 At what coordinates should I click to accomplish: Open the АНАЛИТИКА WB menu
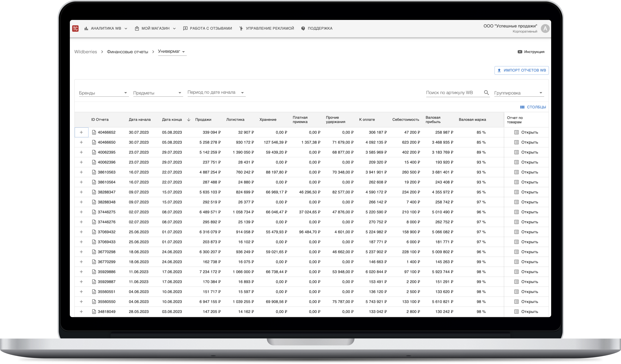pos(106,29)
